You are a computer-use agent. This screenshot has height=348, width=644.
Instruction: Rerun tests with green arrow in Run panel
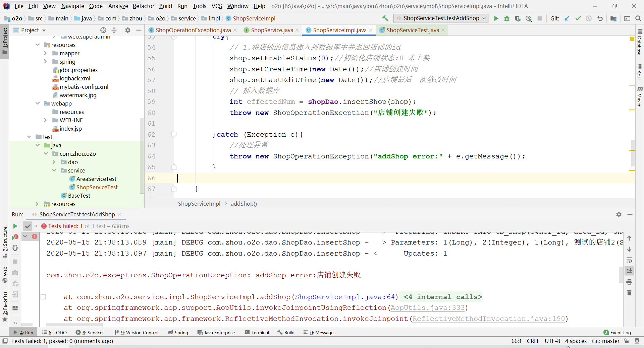click(15, 226)
